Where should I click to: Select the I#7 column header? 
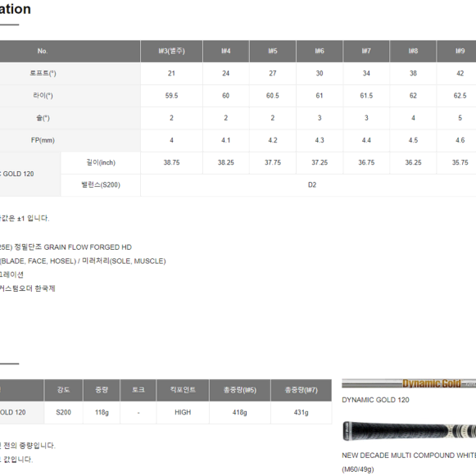click(x=366, y=51)
